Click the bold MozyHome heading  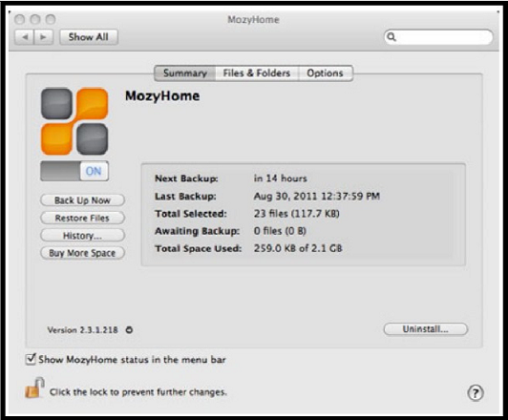point(162,96)
